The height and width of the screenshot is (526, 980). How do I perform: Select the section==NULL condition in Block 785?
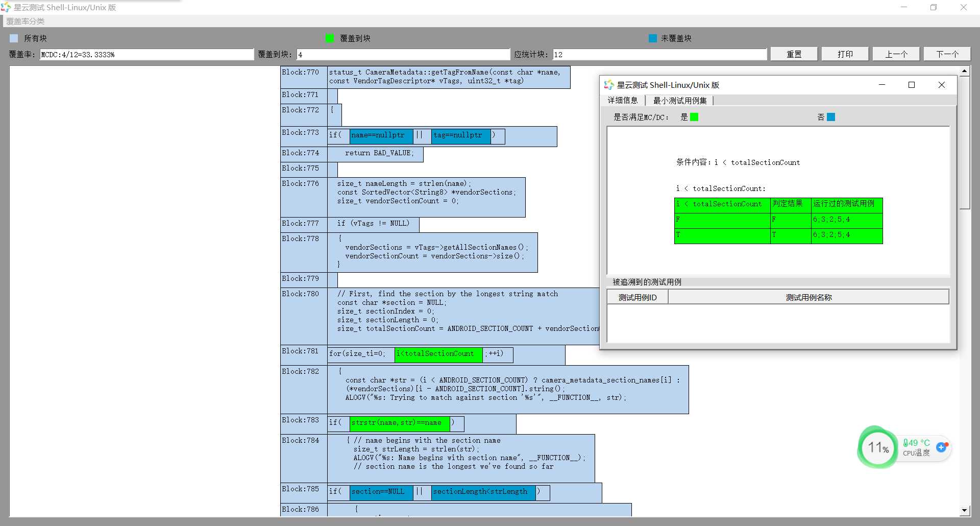pos(381,492)
